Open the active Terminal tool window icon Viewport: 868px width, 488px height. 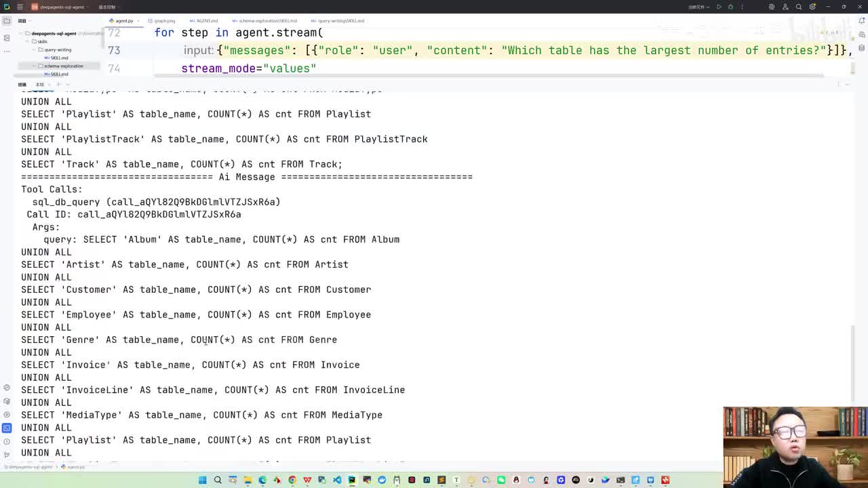click(x=7, y=428)
